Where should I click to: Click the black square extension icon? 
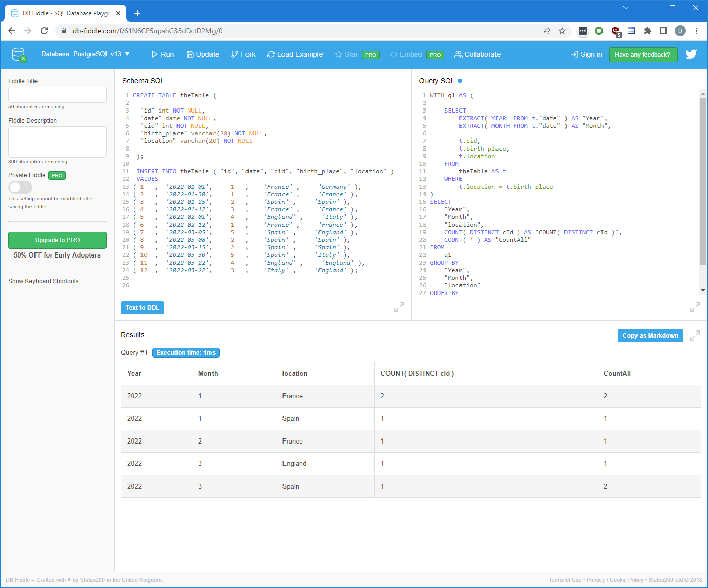pos(583,31)
